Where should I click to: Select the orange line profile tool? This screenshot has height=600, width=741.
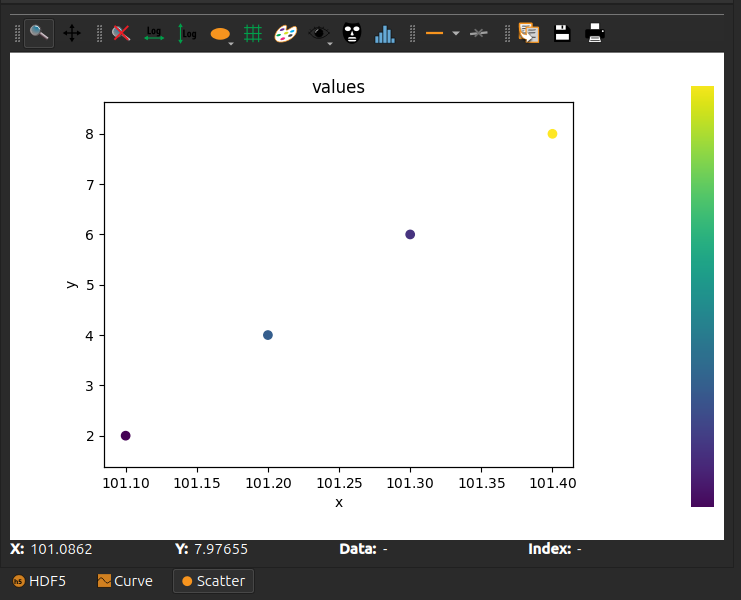(435, 33)
